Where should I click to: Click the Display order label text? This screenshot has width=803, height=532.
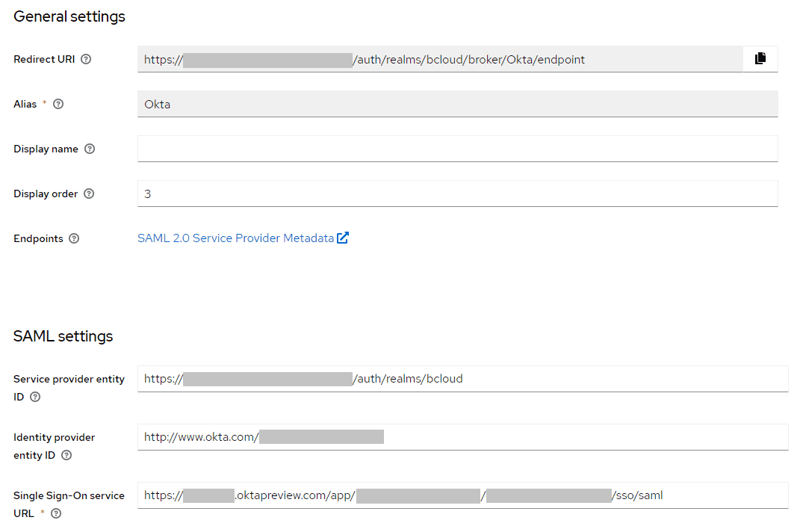46,194
